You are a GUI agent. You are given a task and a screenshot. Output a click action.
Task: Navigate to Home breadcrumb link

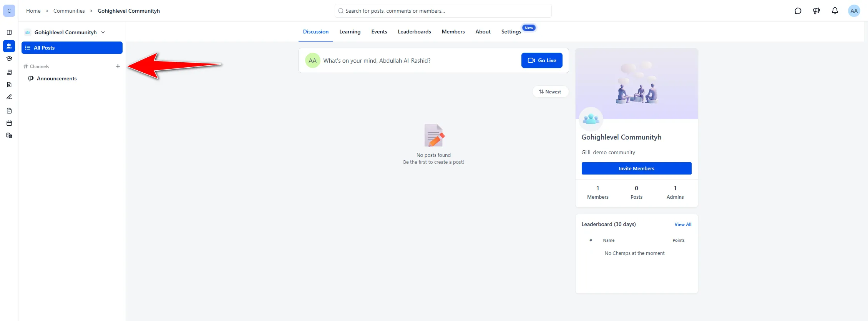point(33,11)
